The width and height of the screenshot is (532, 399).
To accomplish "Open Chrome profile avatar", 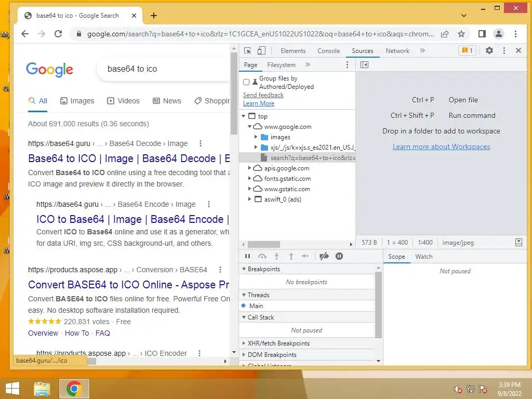I will pos(498,34).
